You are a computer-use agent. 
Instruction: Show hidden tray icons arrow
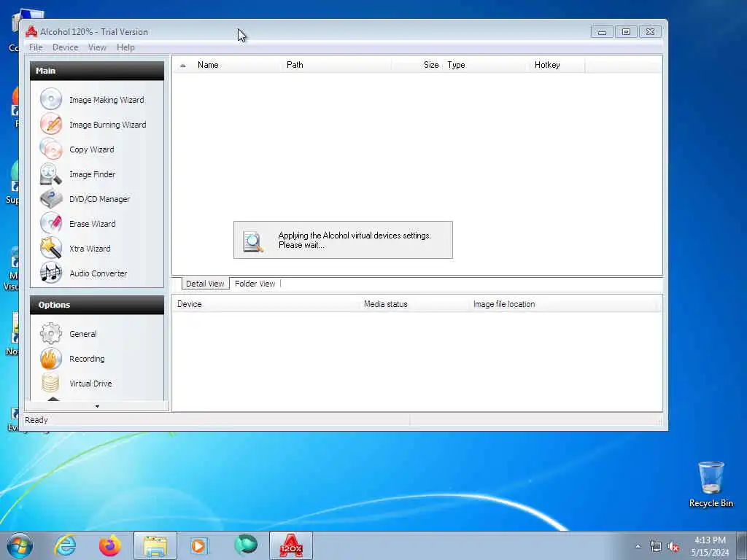(x=638, y=547)
